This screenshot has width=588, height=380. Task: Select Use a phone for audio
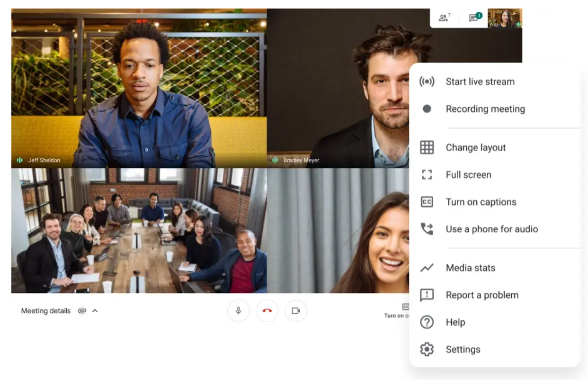[491, 229]
